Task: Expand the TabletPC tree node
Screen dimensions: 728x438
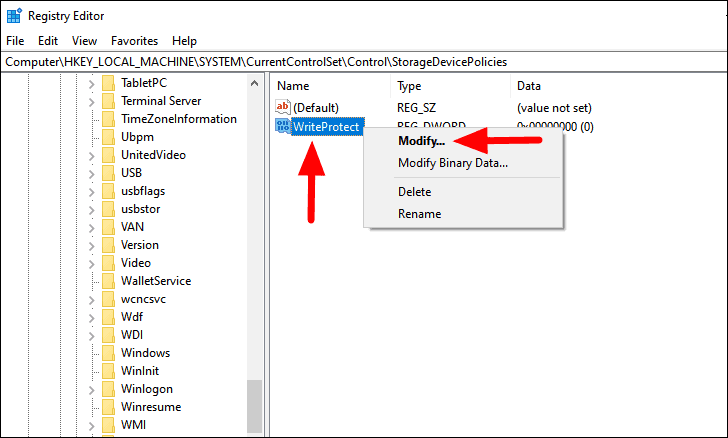Action: coord(91,84)
